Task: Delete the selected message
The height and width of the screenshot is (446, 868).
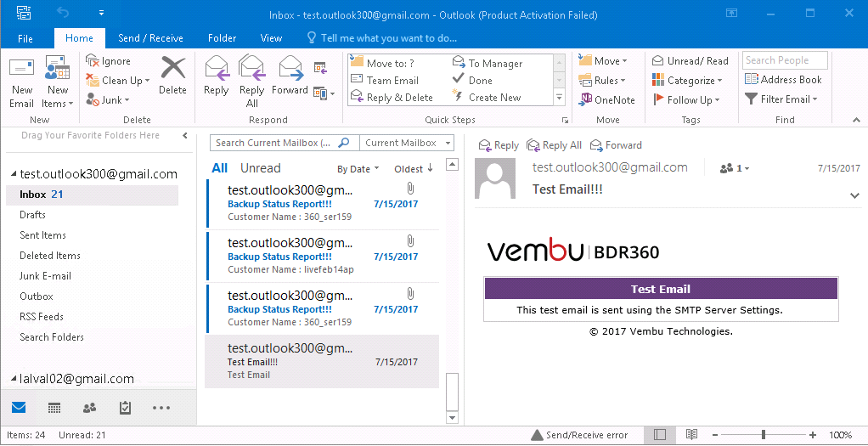Action: pos(172,76)
